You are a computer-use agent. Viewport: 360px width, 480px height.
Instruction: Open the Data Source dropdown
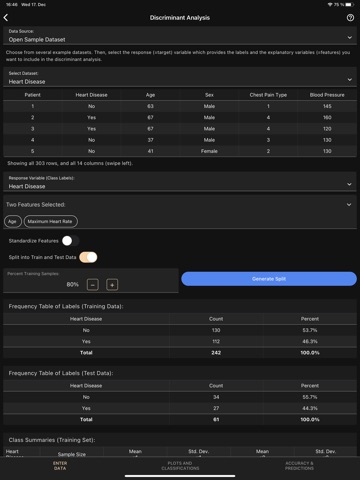180,36
